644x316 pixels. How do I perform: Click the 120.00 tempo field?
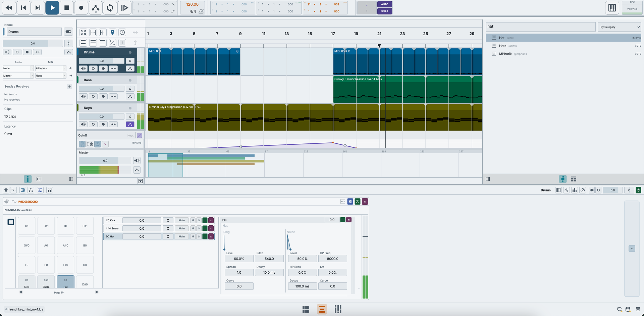[193, 4]
